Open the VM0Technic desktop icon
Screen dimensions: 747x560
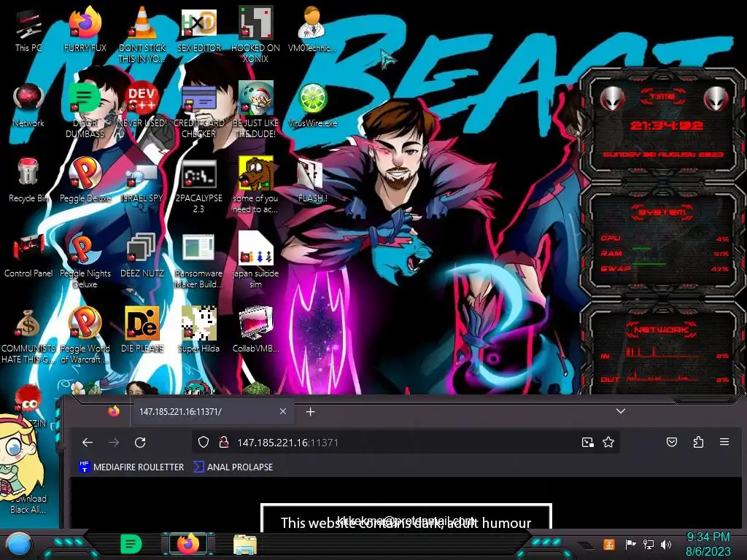[312, 29]
